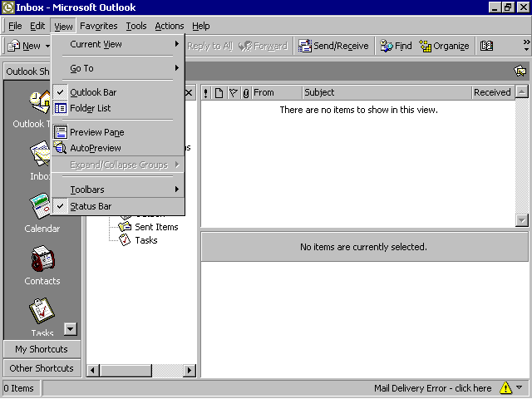
Task: Sort by Icon column header
Action: pyautogui.click(x=219, y=92)
